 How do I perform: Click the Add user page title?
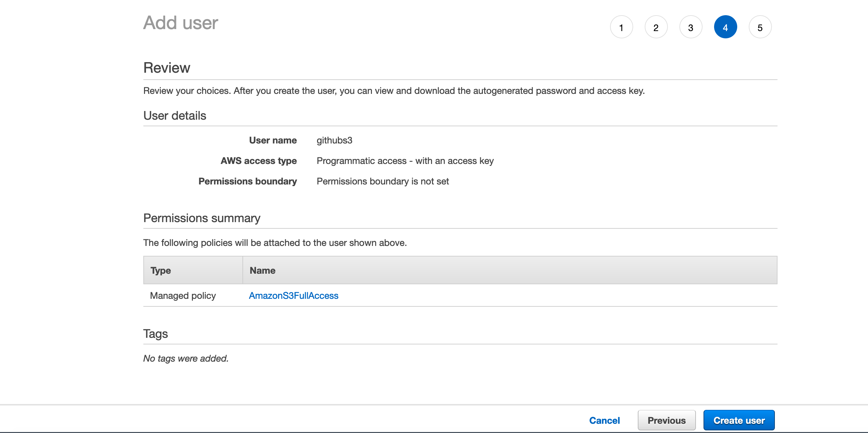tap(181, 23)
